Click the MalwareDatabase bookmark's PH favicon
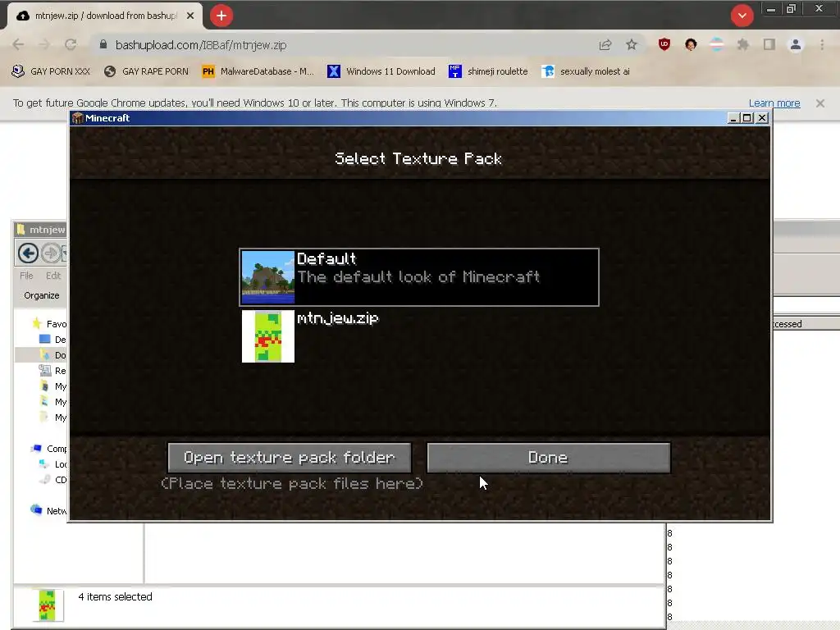This screenshot has width=840, height=630. [208, 71]
